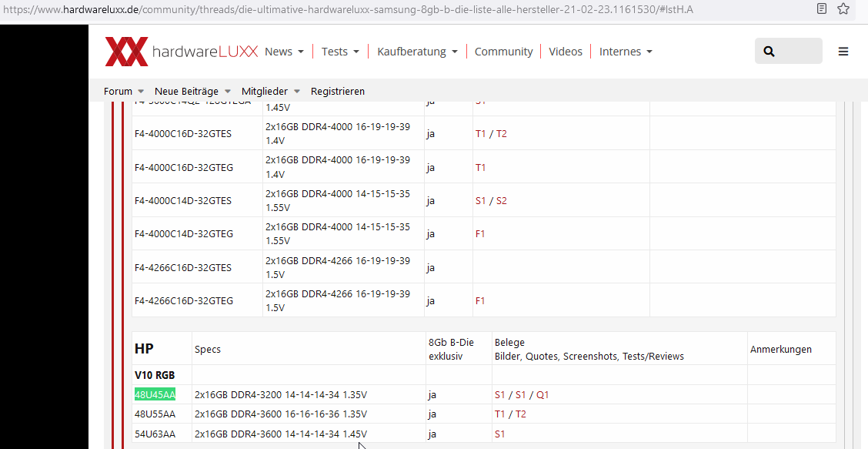Open S2 link for F4-4000C14D-32GTES
868x449 pixels.
501,201
